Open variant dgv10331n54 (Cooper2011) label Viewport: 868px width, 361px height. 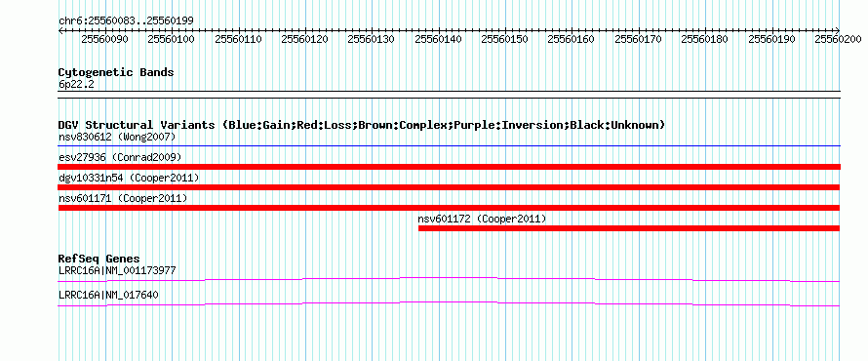point(129,178)
